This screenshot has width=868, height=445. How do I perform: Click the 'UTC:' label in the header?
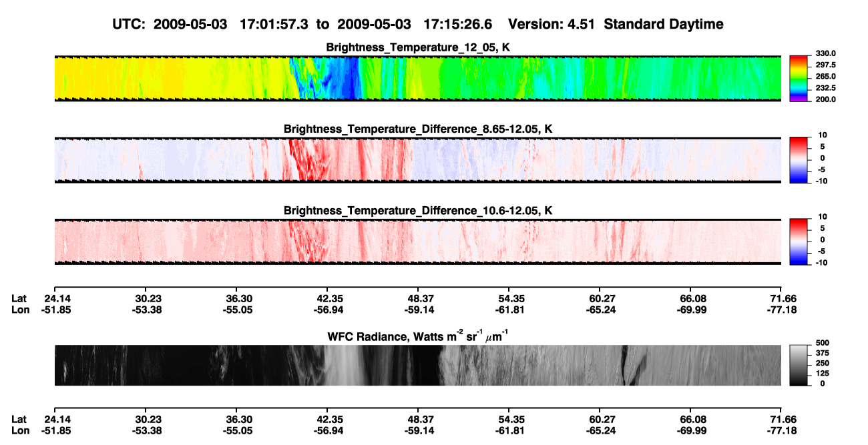point(129,25)
